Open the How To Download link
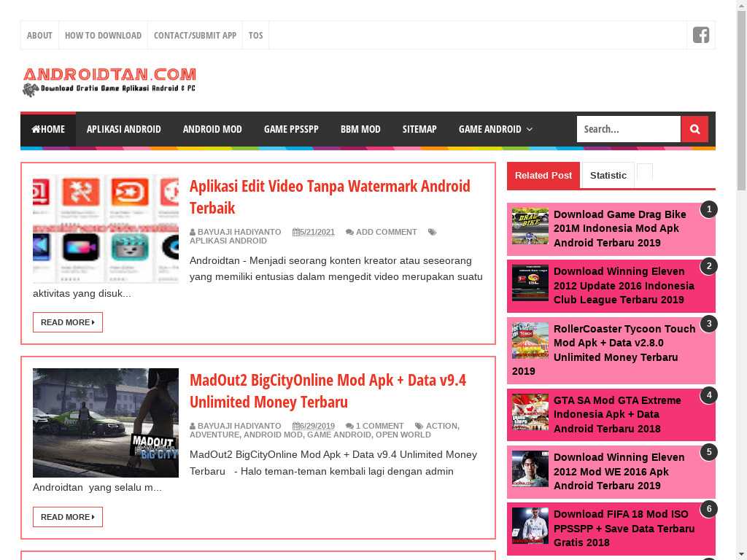The width and height of the screenshot is (747, 560). (x=103, y=35)
